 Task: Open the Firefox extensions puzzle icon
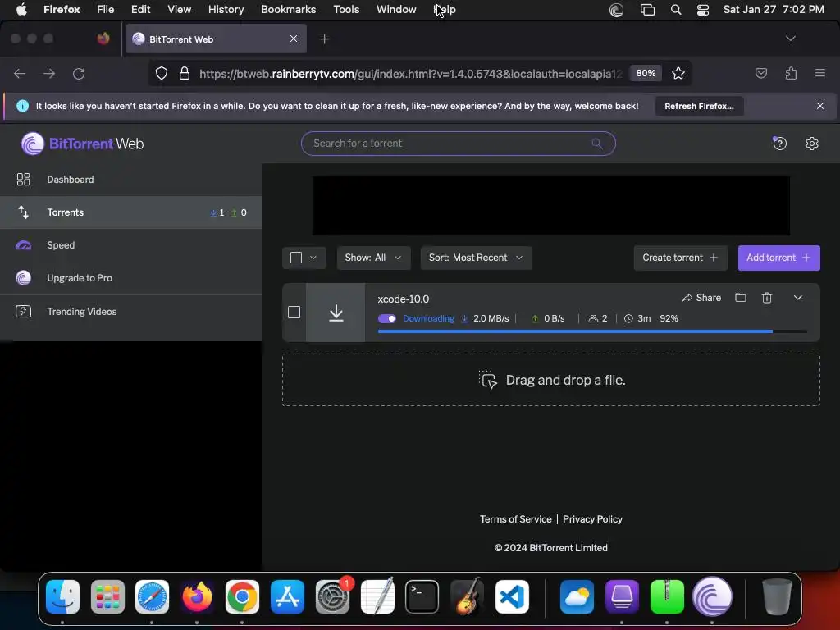point(791,73)
